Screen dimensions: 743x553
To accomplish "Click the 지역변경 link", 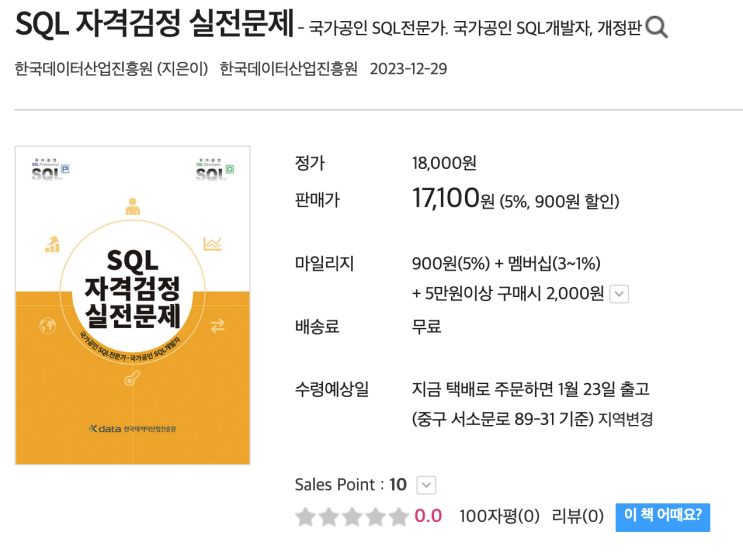I will (625, 419).
